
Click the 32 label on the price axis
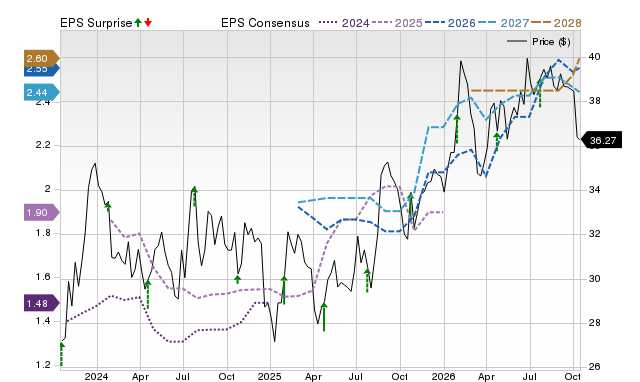594,234
